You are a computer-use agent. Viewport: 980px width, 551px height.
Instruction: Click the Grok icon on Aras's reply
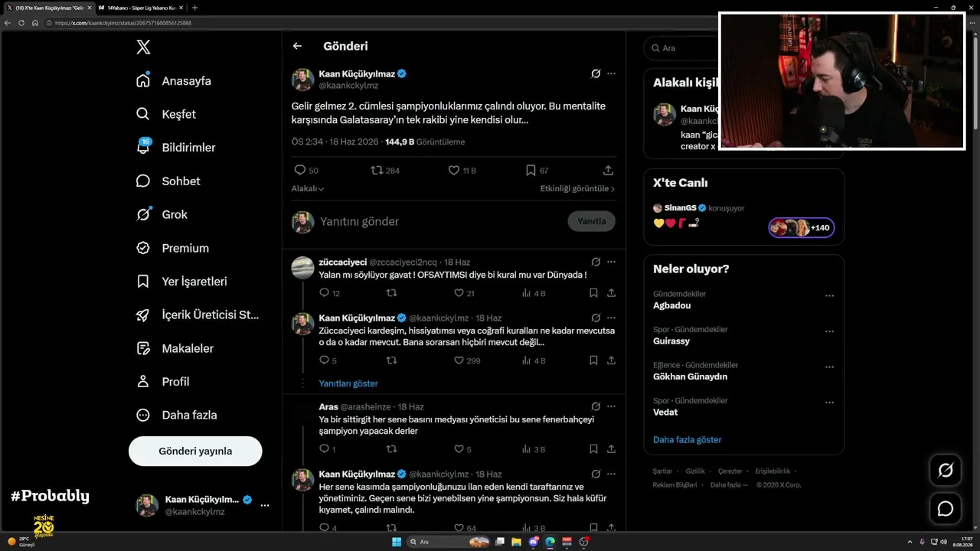pos(596,406)
